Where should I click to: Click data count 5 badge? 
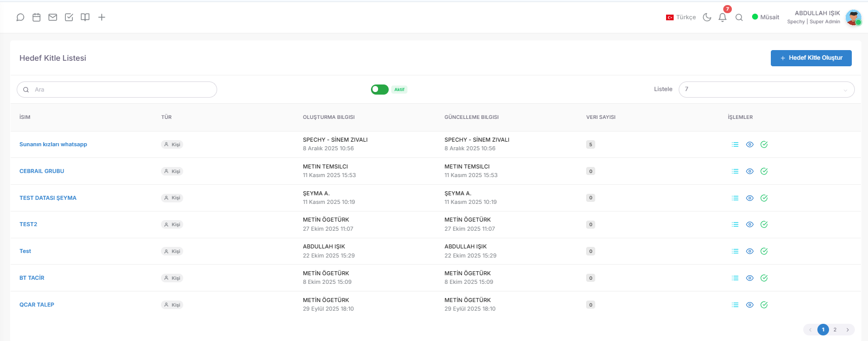(590, 145)
